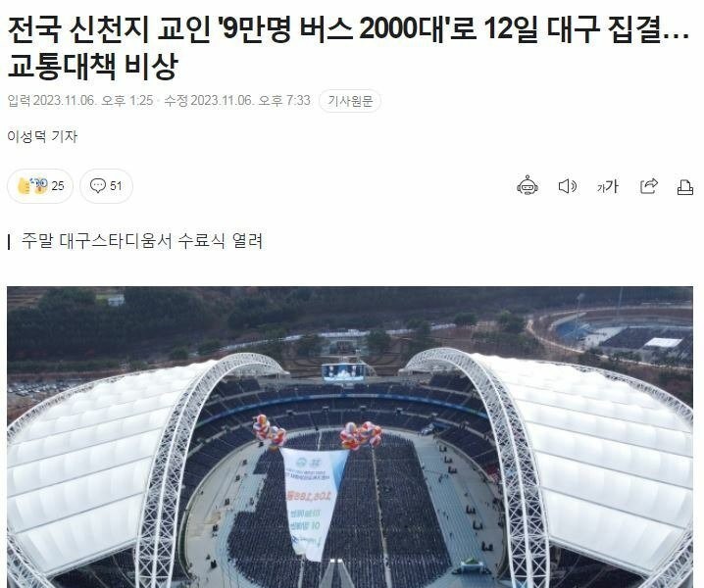Click the subheading 주말 대구스타디움서 수료식 열려
The image size is (704, 588).
pos(142,241)
